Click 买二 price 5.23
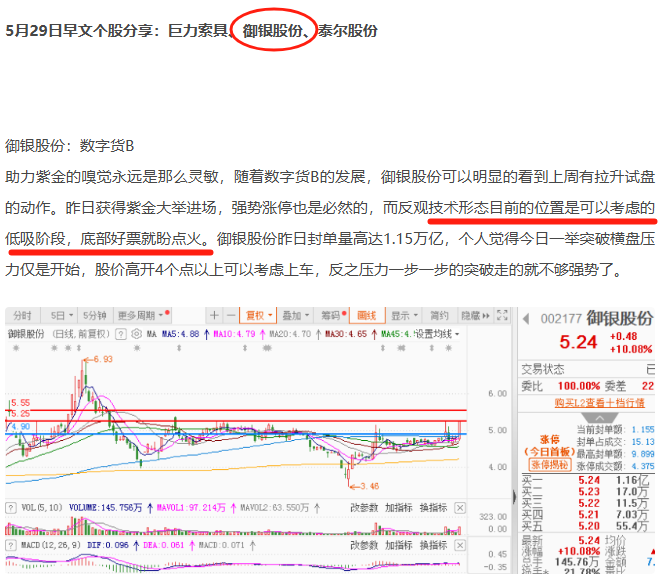The image size is (668, 587). point(589,492)
